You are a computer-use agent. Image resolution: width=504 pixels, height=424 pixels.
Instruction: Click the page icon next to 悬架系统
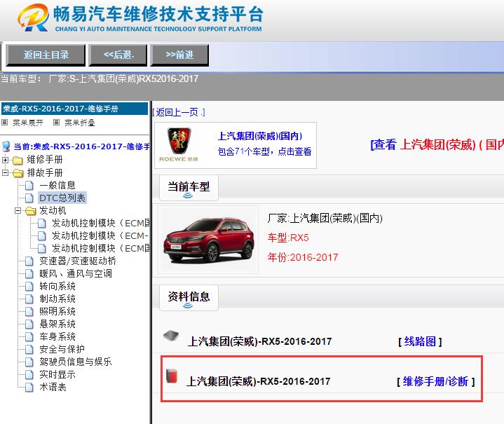coord(29,324)
